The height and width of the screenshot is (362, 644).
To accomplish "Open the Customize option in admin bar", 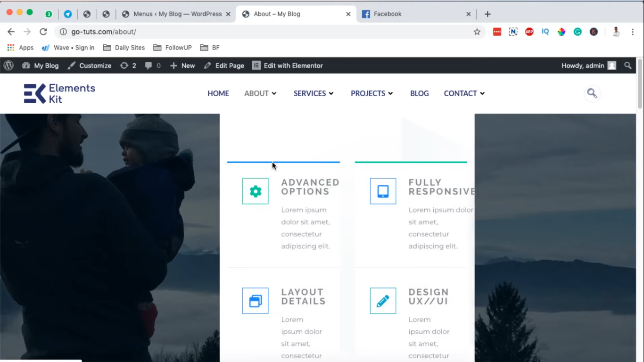I will (90, 66).
